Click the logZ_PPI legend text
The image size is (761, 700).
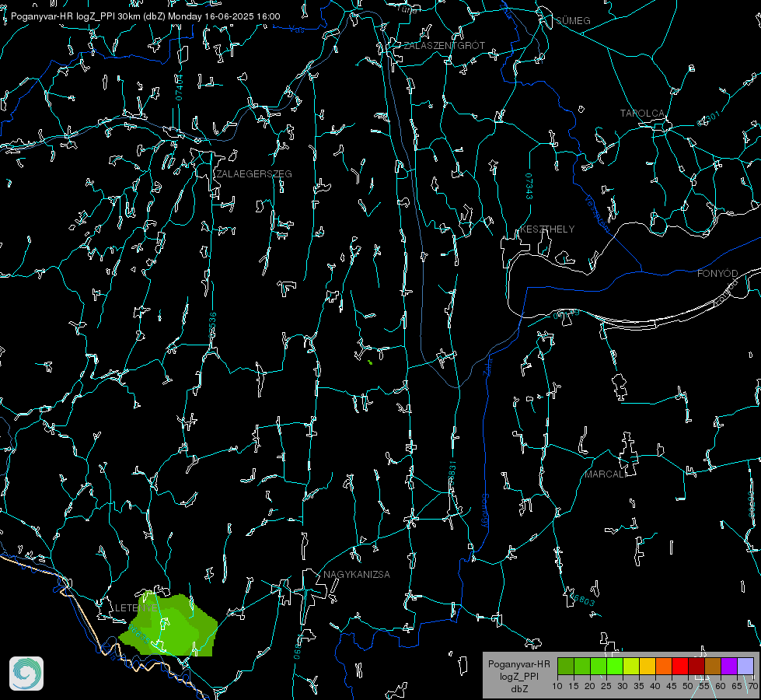518,676
